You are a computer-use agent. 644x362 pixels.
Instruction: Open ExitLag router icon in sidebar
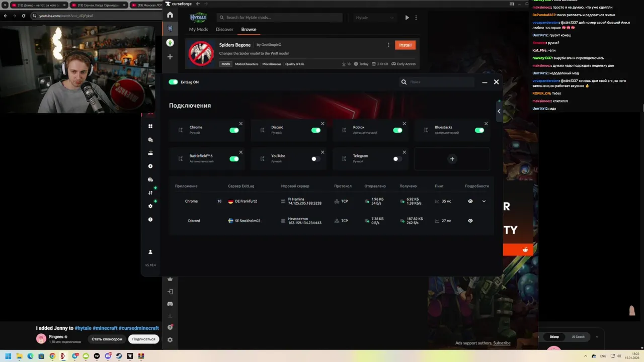click(x=150, y=153)
